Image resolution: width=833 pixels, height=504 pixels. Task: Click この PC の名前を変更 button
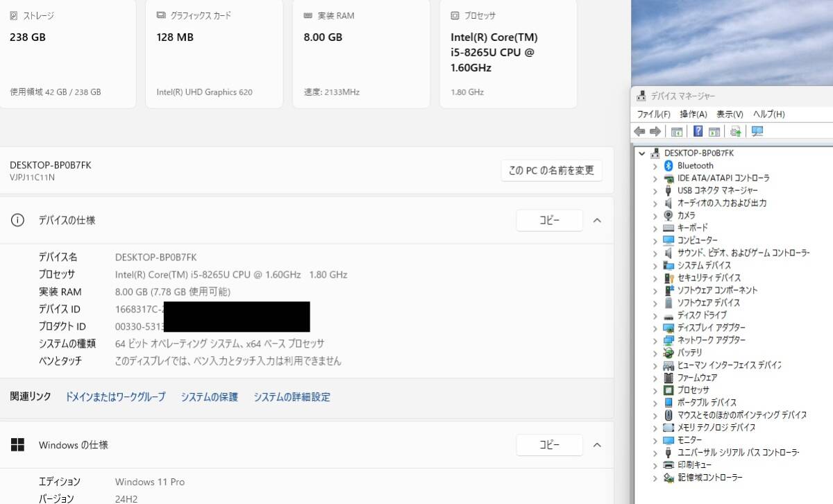pyautogui.click(x=552, y=170)
